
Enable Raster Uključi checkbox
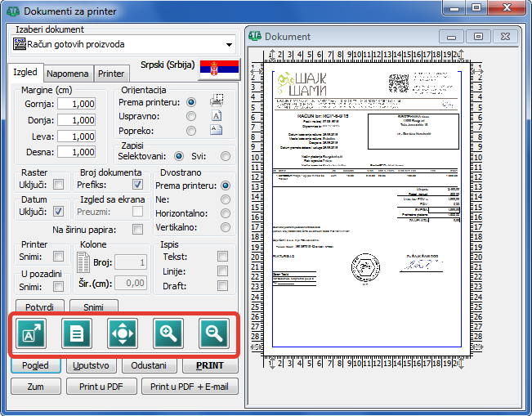[x=58, y=185]
